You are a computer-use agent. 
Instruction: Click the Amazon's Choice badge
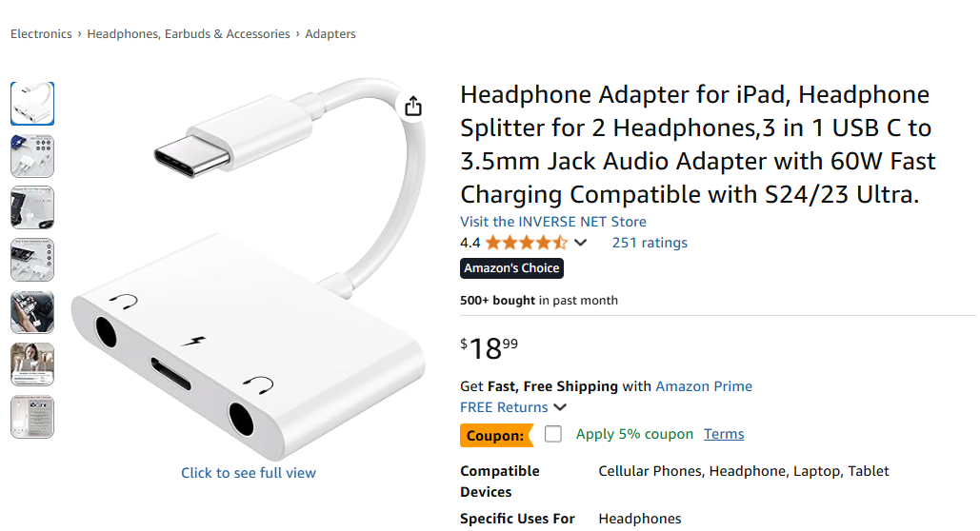click(x=512, y=268)
